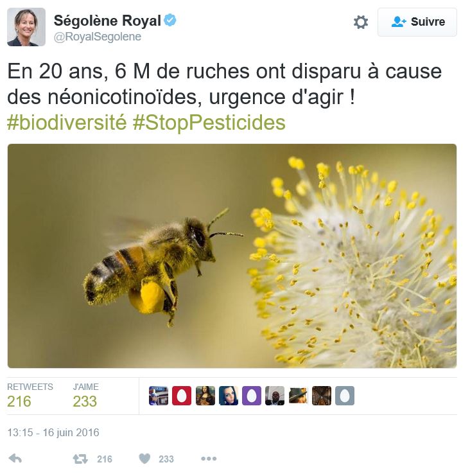The width and height of the screenshot is (470, 476).
Task: Visit the @RoyalSegolene handle
Action: coord(98,37)
